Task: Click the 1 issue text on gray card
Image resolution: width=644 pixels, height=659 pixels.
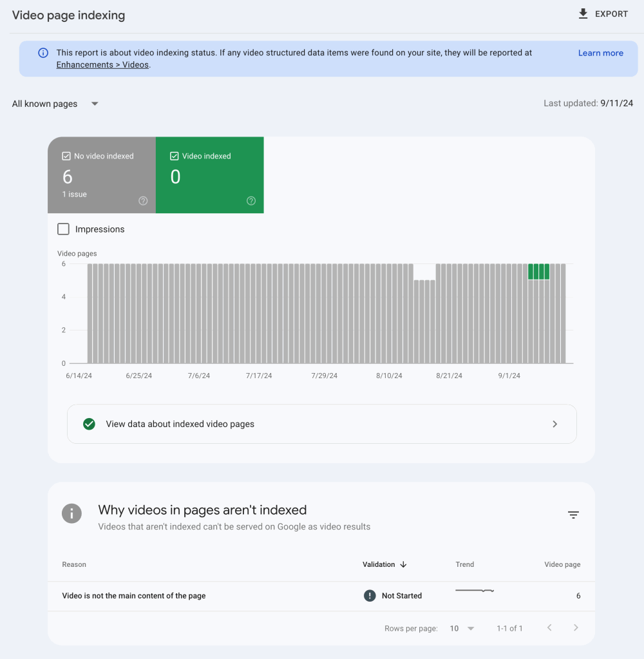Action: (x=74, y=194)
